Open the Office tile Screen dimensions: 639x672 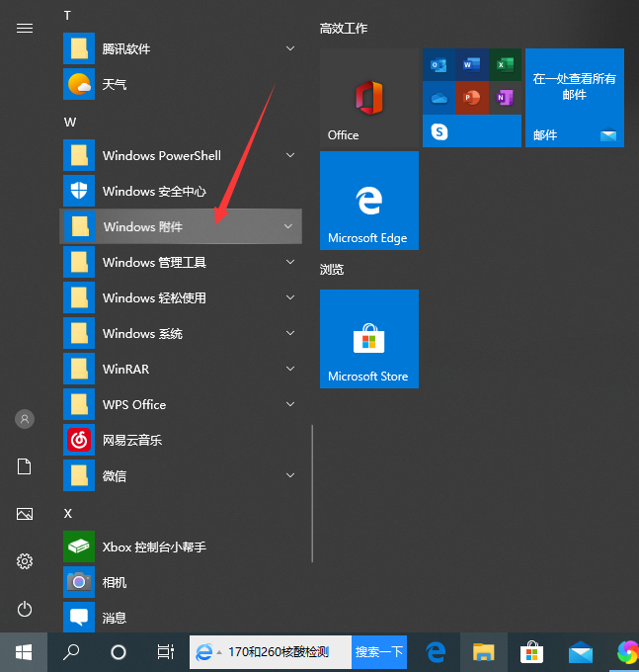click(369, 98)
